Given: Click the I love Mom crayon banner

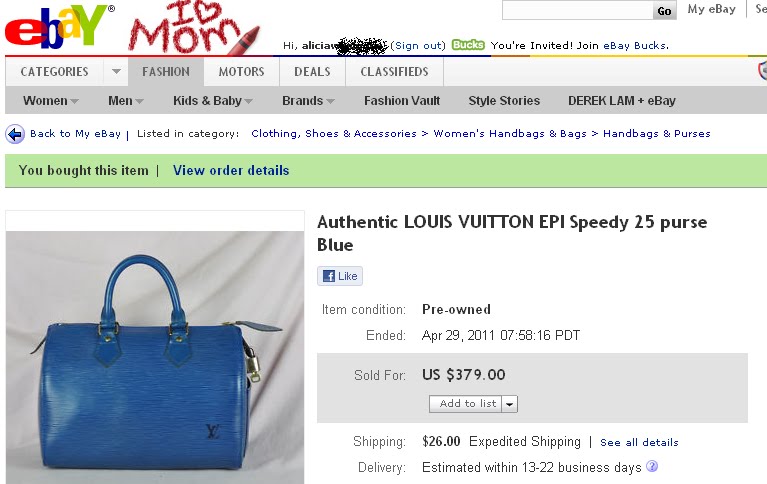Looking at the screenshot, I should coord(193,27).
